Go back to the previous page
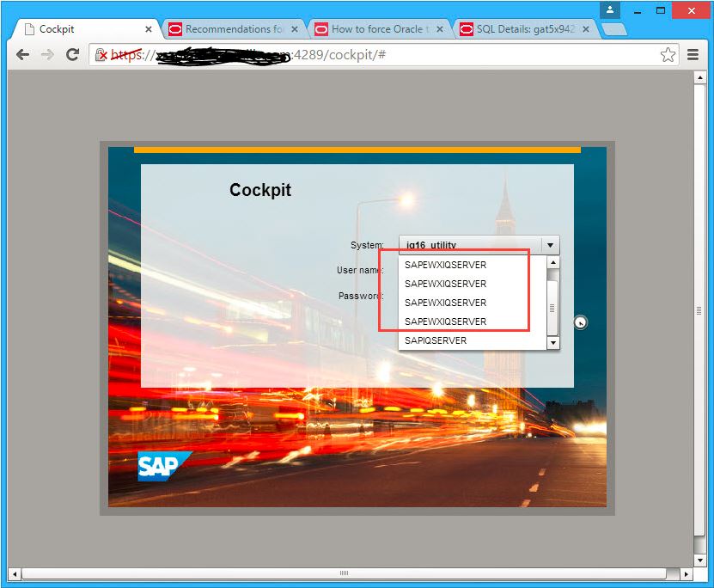 point(22,55)
